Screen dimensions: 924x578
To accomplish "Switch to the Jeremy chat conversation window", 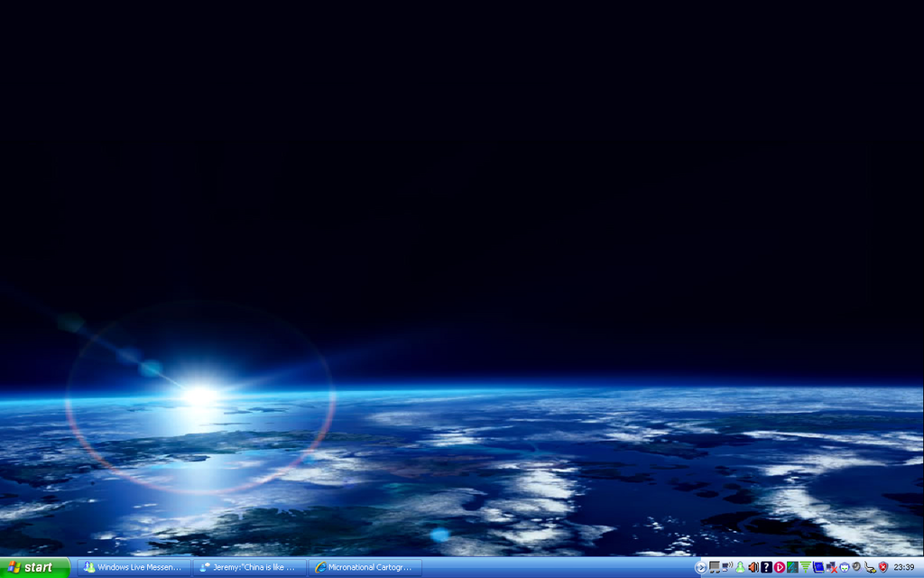I will pos(248,567).
